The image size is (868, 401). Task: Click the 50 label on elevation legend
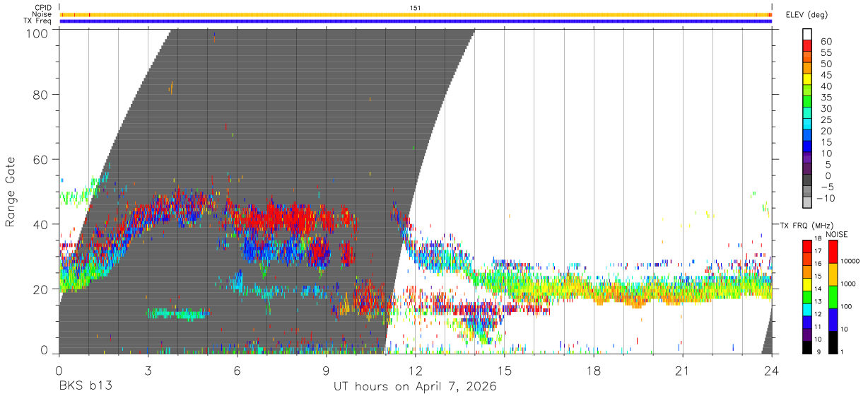[x=825, y=64]
